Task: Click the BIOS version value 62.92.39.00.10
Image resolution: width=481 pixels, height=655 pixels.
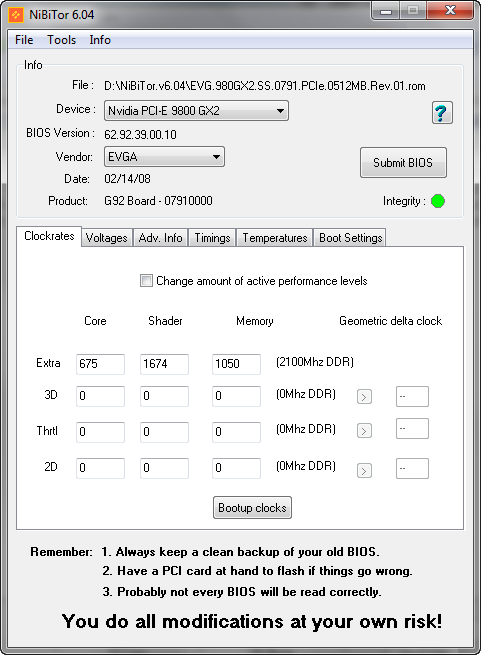Action: [x=140, y=135]
